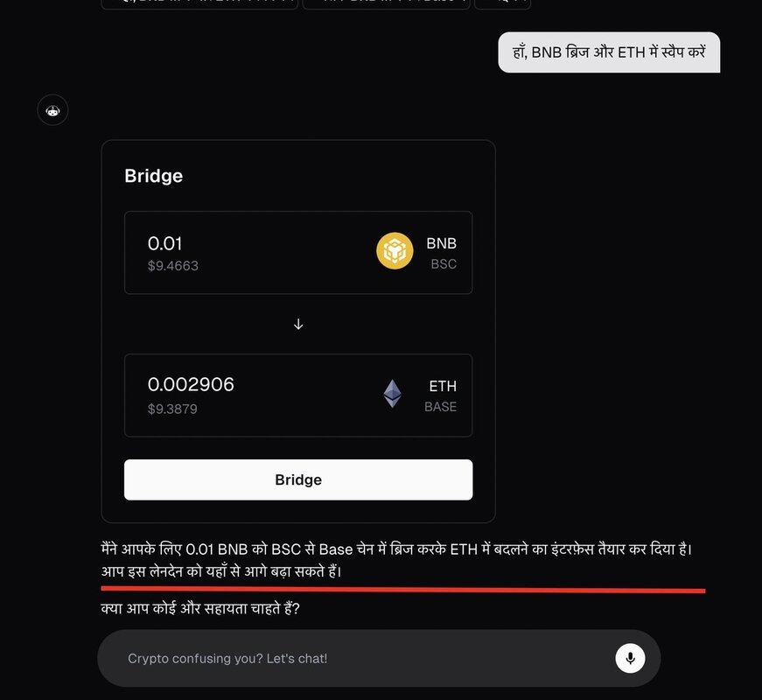Click the 'क्या आप कोई और सहायता' follow-up text
The image size is (762, 700).
click(200, 608)
